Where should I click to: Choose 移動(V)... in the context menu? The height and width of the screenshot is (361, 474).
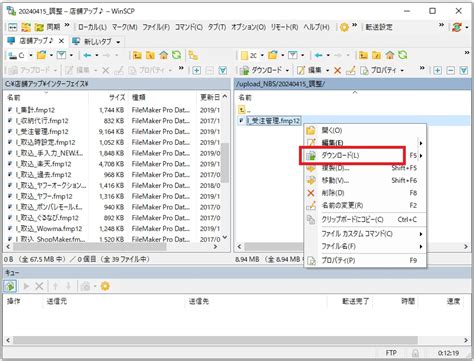point(365,180)
